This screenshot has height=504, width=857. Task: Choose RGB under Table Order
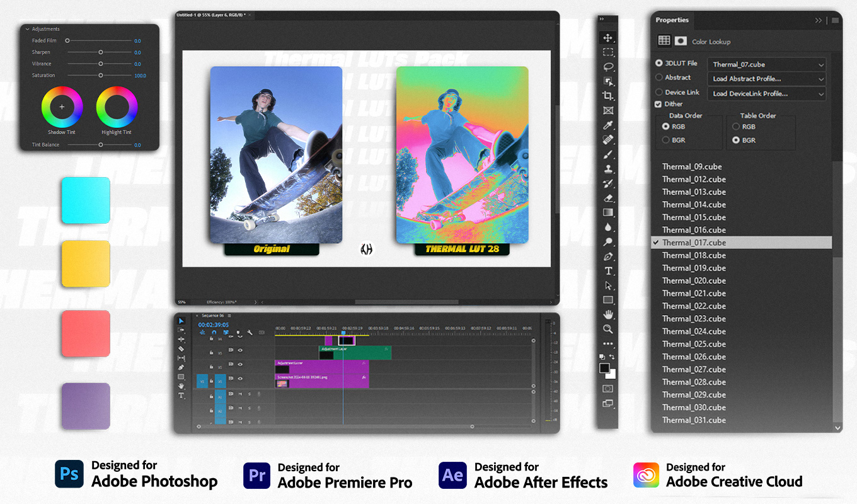click(x=736, y=127)
